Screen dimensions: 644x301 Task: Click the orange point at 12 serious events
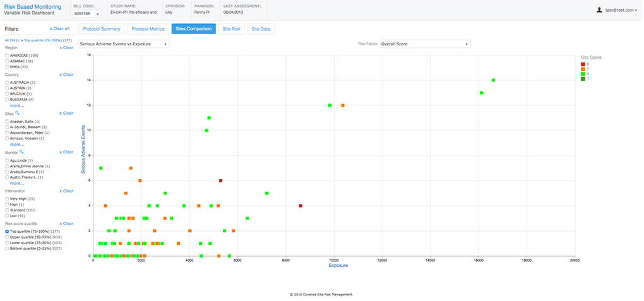[343, 105]
